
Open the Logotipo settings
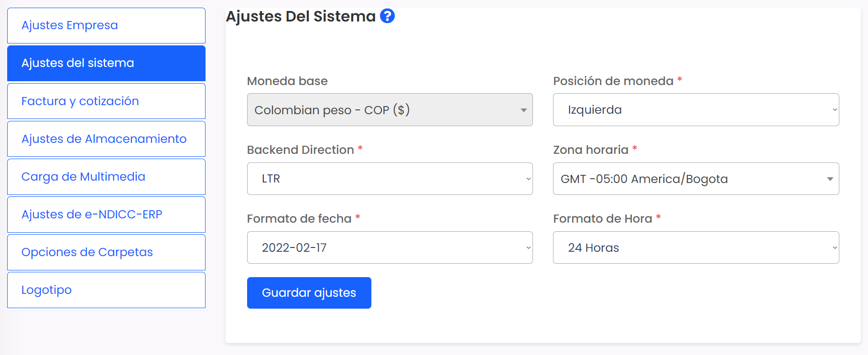106,290
